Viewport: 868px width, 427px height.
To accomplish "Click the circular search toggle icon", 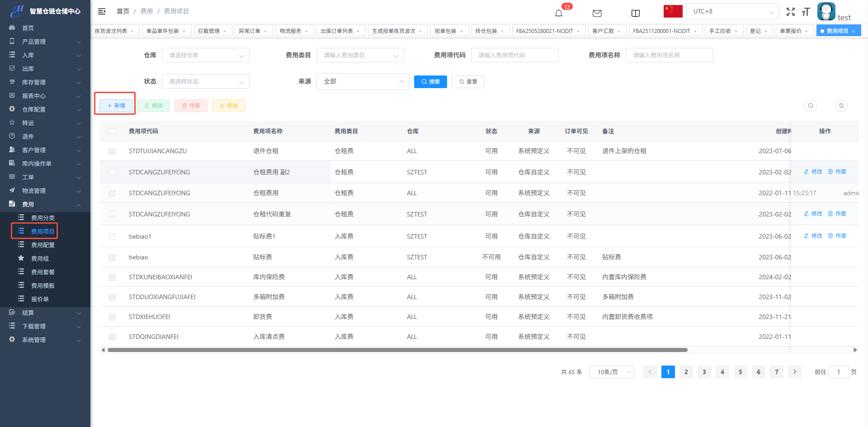I will (x=810, y=105).
